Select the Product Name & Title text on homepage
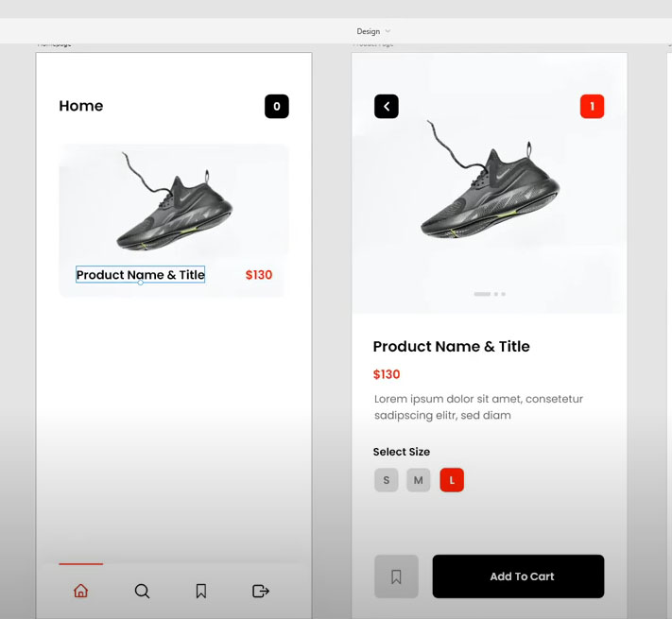672x619 pixels. point(140,275)
